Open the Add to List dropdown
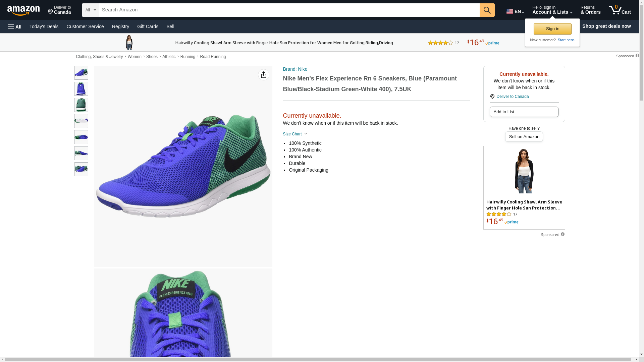This screenshot has width=644, height=362. (x=524, y=112)
